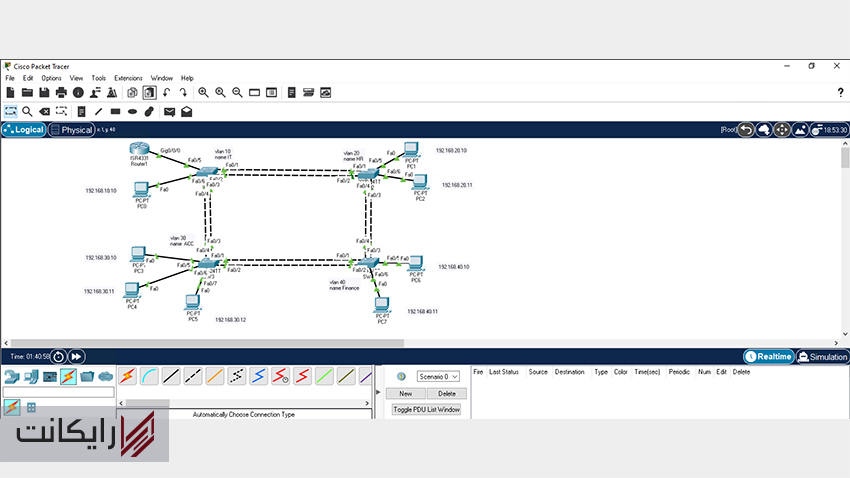Open the Extensions menu

coord(128,78)
